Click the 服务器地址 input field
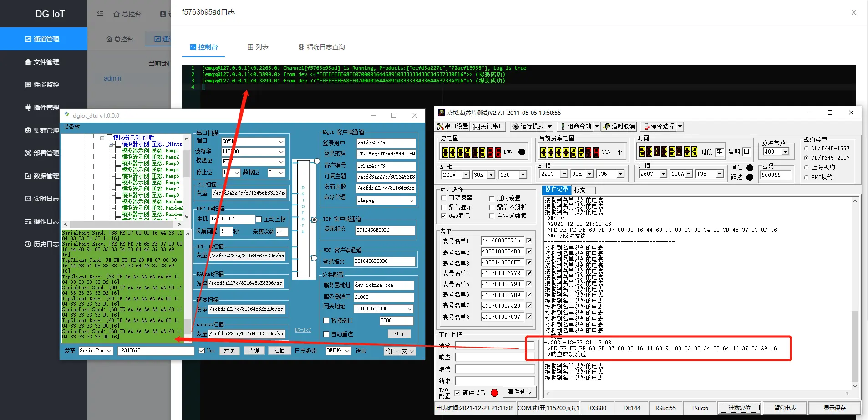 [383, 285]
